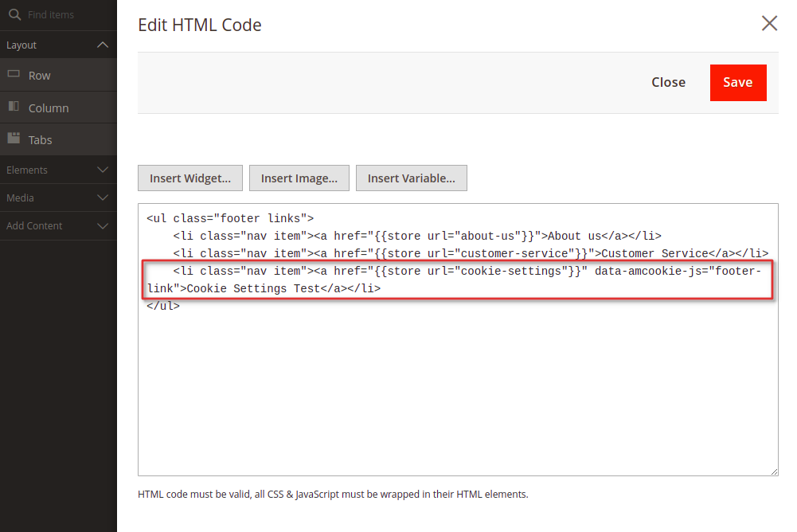Click the Column layout icon

[x=14, y=106]
